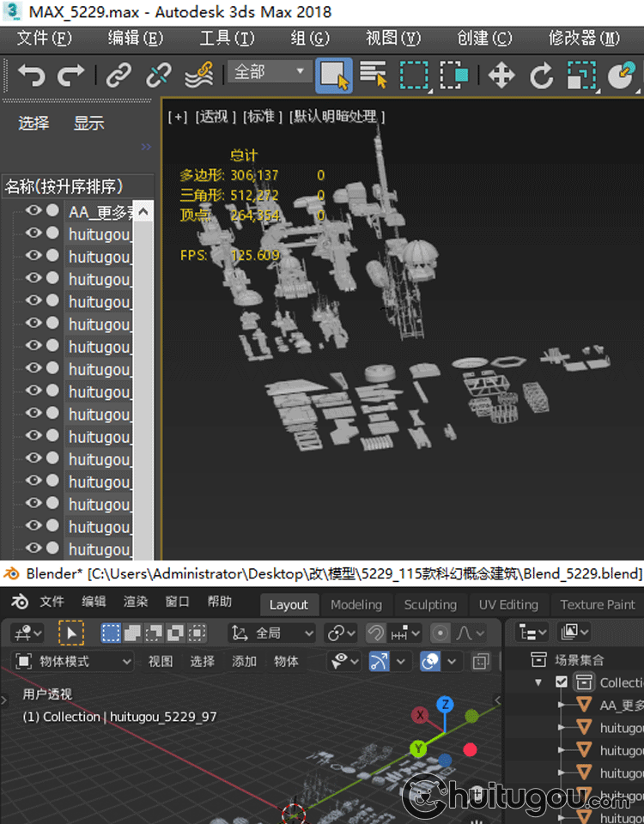Toggle the Window/Crossing selection icon
The image size is (644, 824).
[453, 76]
